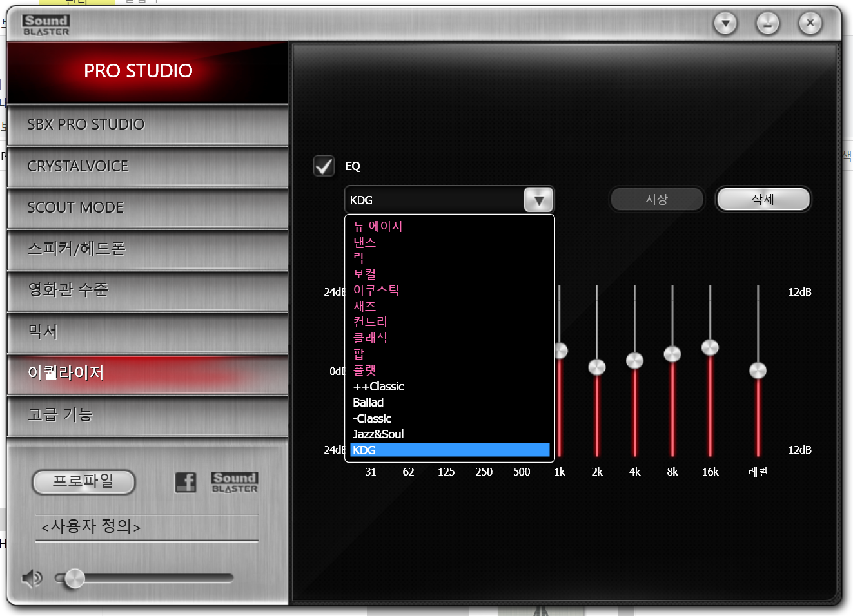Screen dimensions: 853x616
Task: Select 뉴 에이지 preset from the list
Action: point(449,226)
